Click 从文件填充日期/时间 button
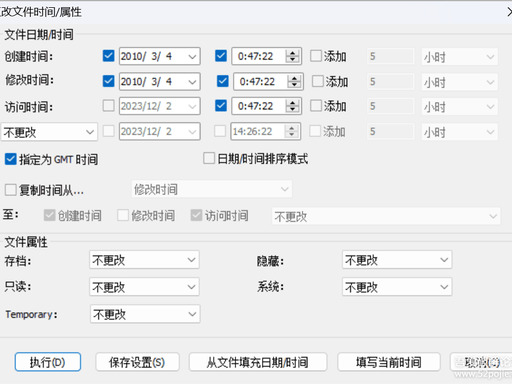 (258, 362)
